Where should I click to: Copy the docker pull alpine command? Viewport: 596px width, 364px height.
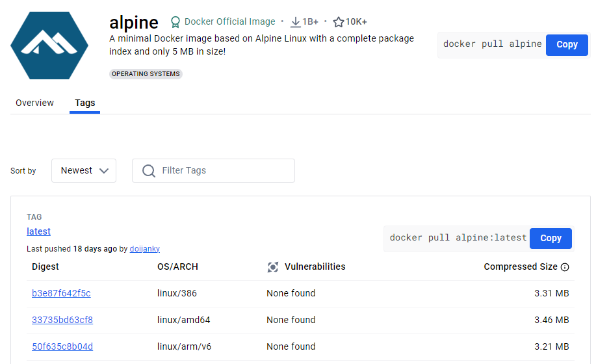(567, 45)
